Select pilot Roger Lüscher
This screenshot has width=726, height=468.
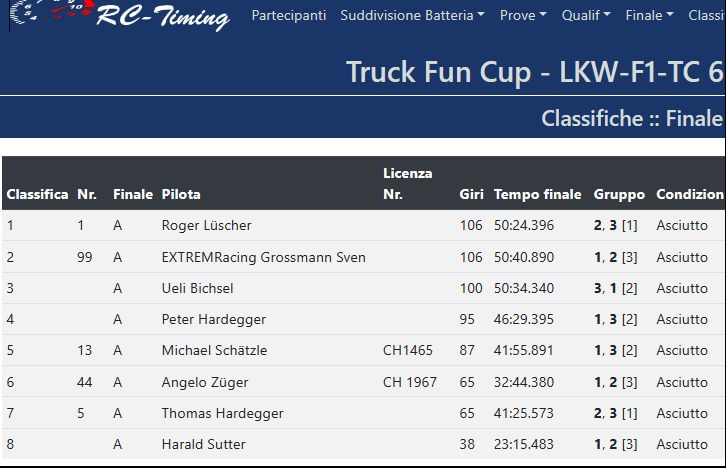click(x=206, y=226)
